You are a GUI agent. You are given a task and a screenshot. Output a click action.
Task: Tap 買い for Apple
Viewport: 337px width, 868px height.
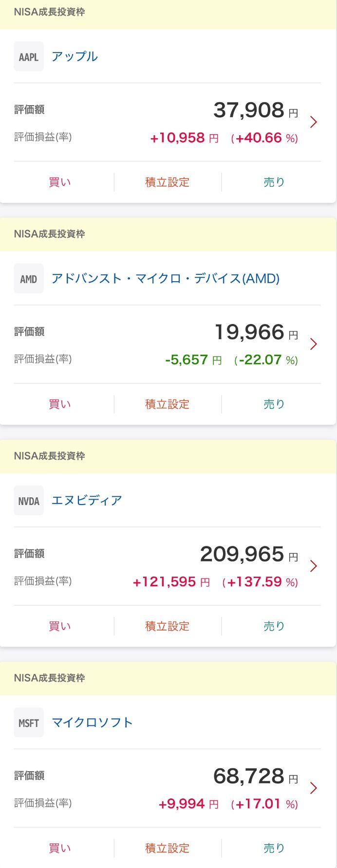click(60, 182)
